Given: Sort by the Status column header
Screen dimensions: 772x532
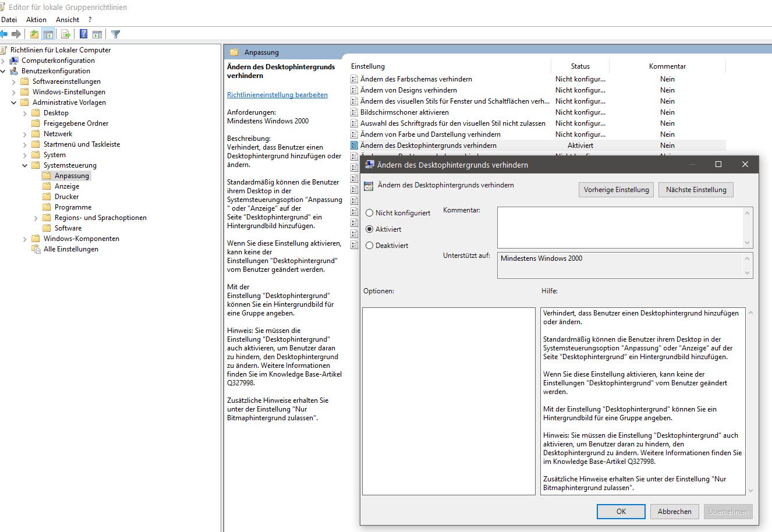Looking at the screenshot, I should click(580, 66).
